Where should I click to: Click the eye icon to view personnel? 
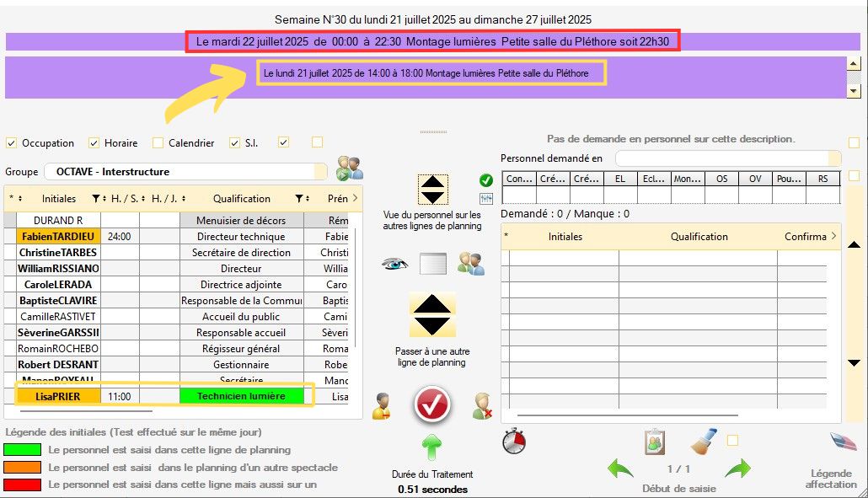pyautogui.click(x=394, y=264)
